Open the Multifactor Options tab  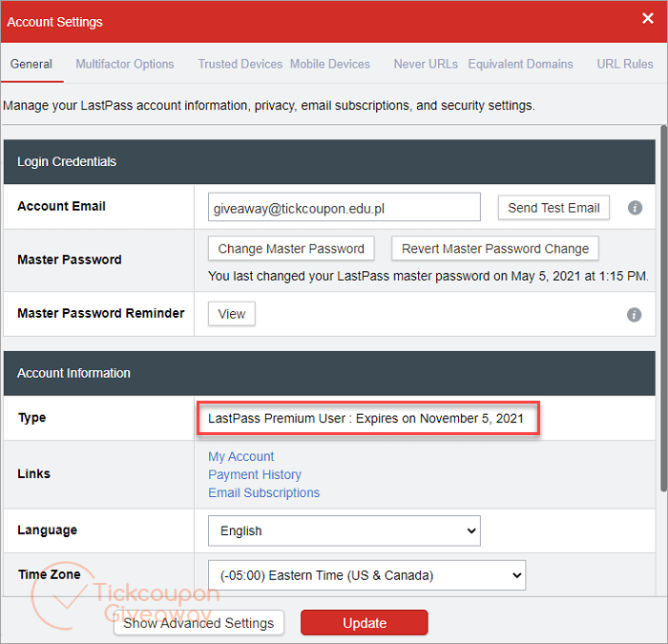tap(125, 64)
